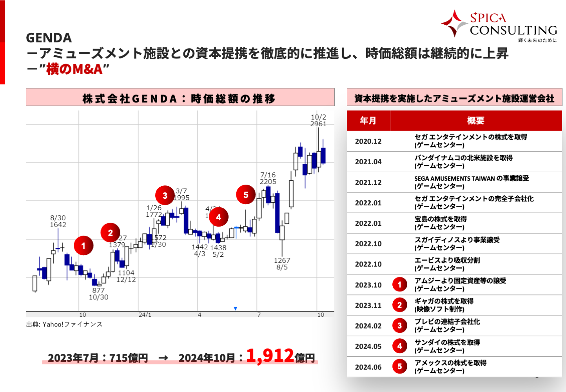Click the red 横のM&A text

point(74,69)
